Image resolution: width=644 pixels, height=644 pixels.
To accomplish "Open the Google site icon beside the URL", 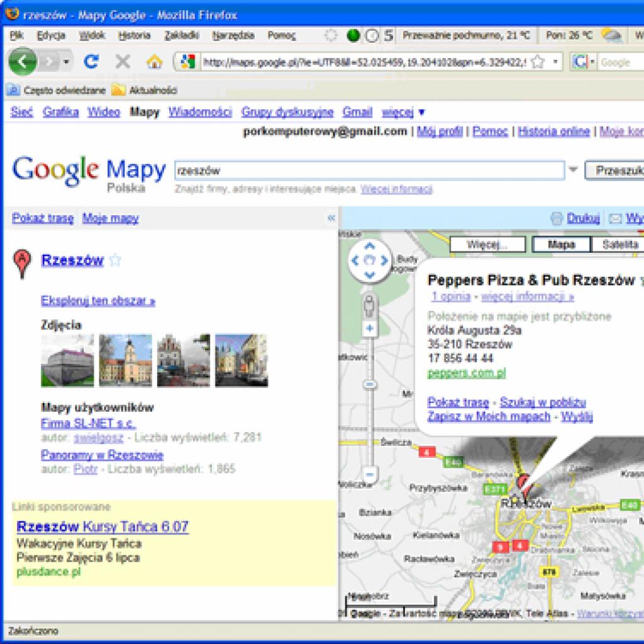I will [187, 62].
